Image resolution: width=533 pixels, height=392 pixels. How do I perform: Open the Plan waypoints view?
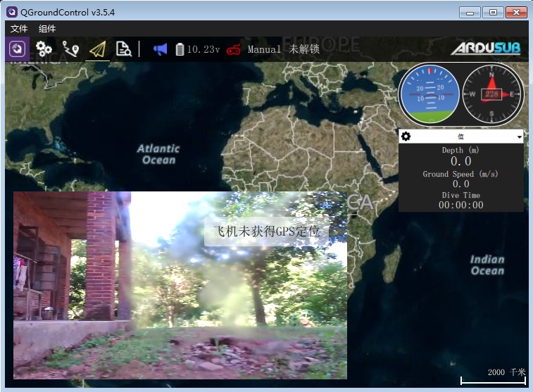point(70,49)
